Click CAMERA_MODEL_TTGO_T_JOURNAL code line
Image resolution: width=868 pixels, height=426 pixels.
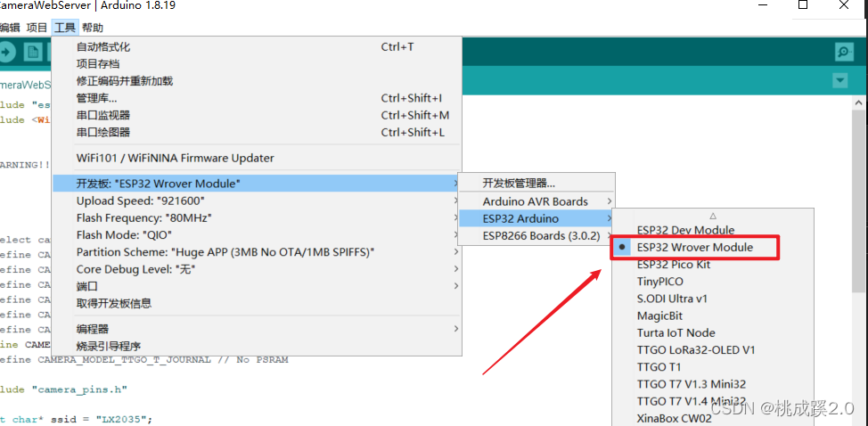pos(144,360)
